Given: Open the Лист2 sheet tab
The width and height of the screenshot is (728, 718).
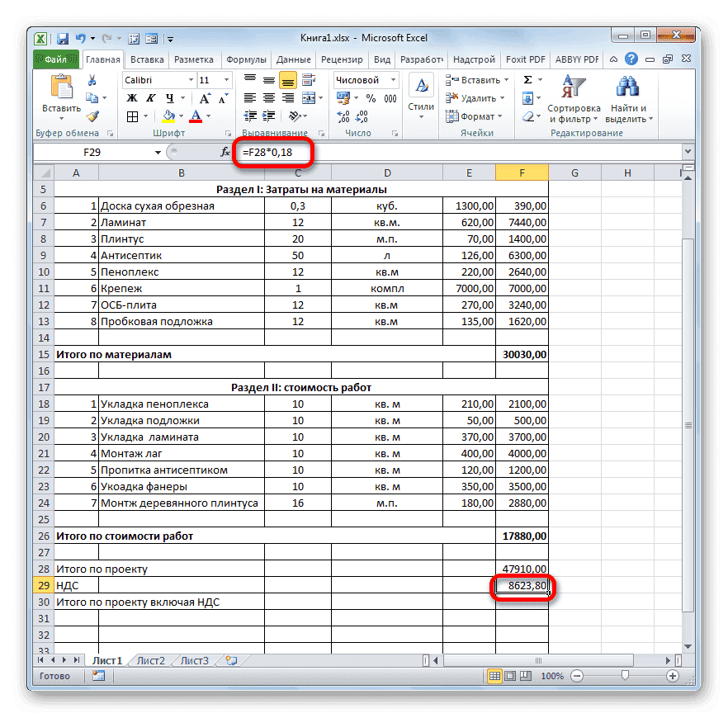Looking at the screenshot, I should (151, 660).
